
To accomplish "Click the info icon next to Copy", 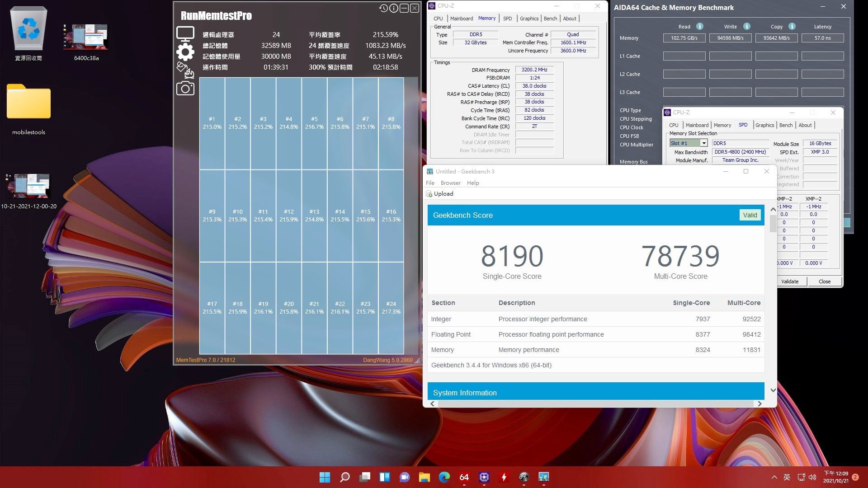I will (792, 26).
